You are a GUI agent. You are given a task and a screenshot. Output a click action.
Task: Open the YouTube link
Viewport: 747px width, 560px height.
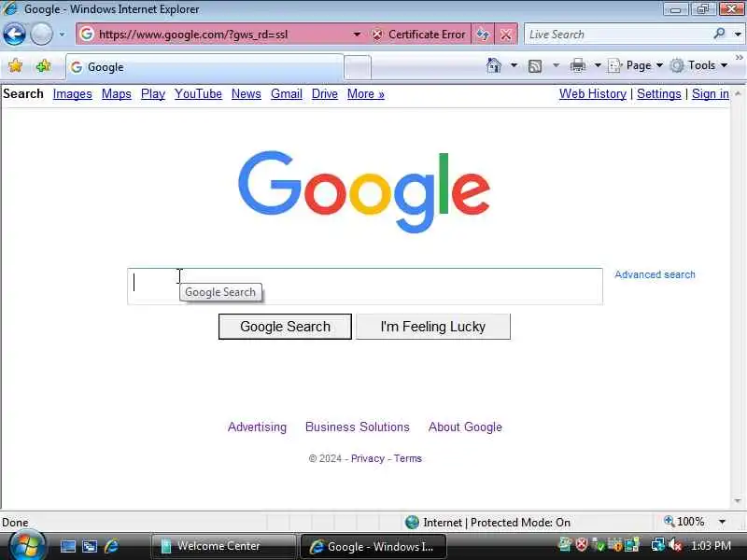click(198, 94)
